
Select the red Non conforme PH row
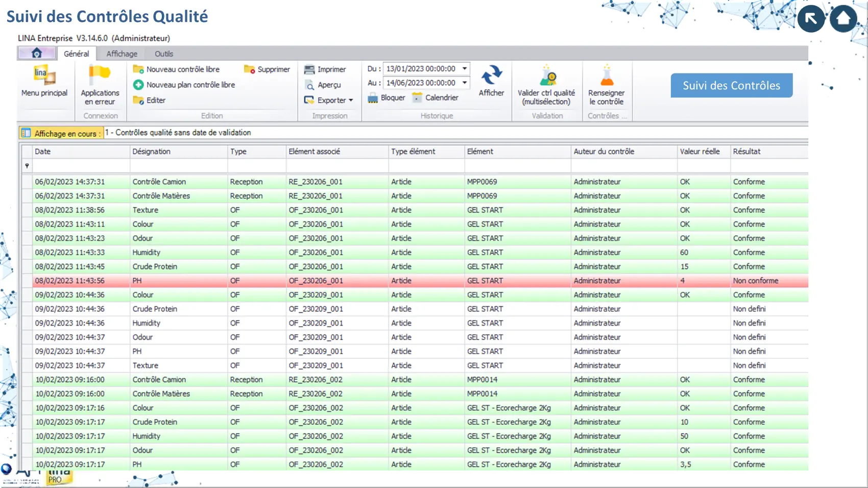click(x=415, y=281)
